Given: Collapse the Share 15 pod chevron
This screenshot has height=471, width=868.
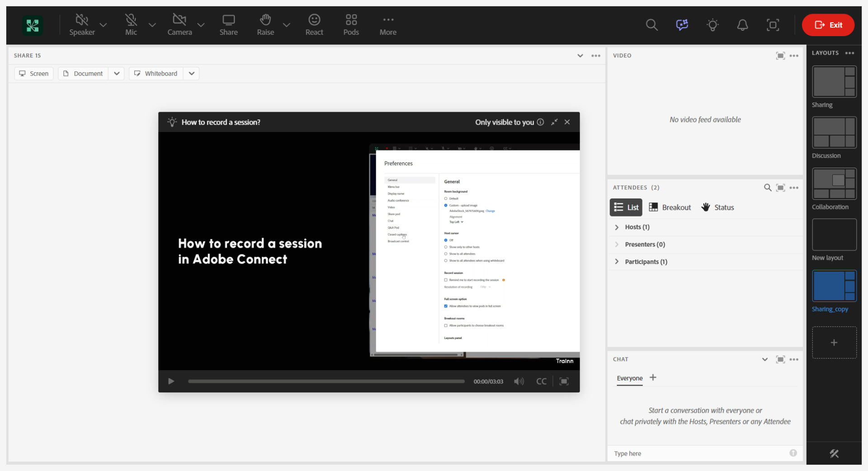Looking at the screenshot, I should point(580,56).
